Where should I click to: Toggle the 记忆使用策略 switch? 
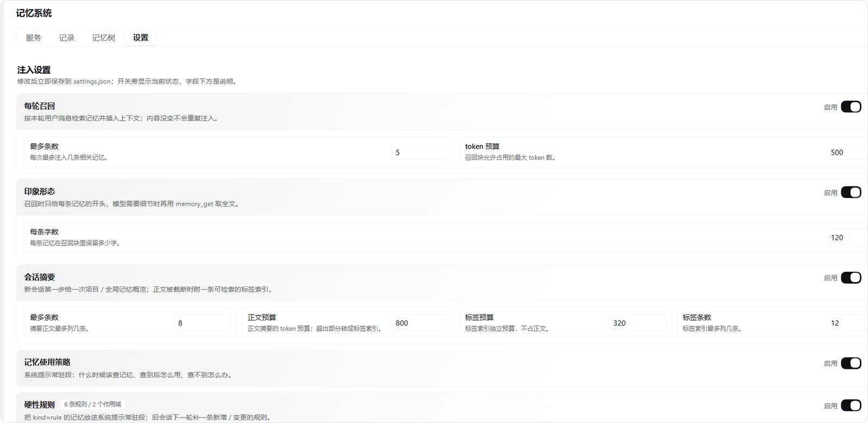(x=851, y=363)
